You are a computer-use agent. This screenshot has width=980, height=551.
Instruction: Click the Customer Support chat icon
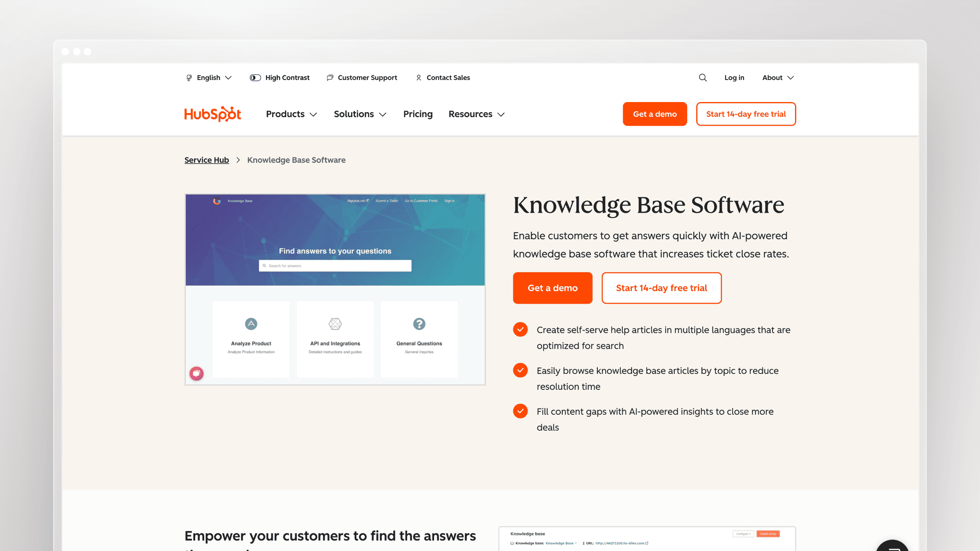coord(330,78)
